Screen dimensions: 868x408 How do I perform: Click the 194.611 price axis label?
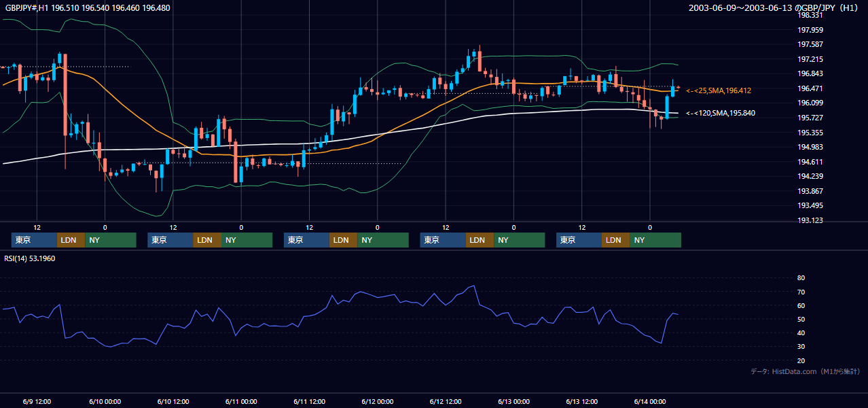(811, 162)
